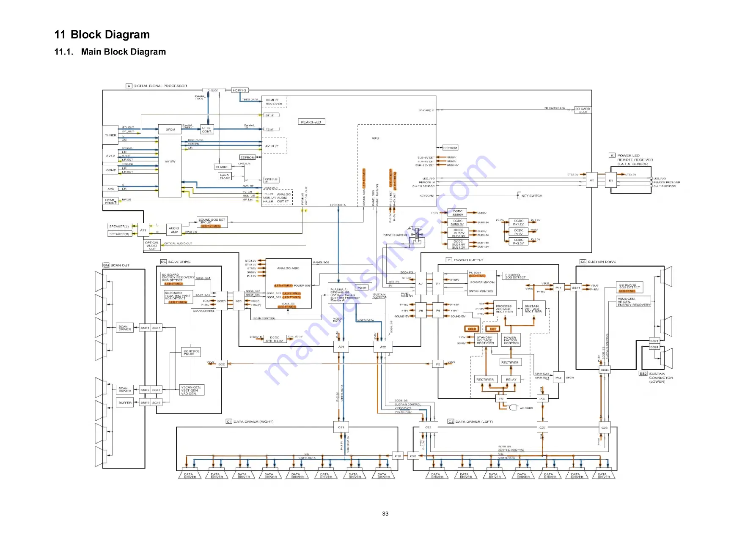Select the 'PEAKS-sLD' label
The height and width of the screenshot is (534, 756).
pos(311,122)
